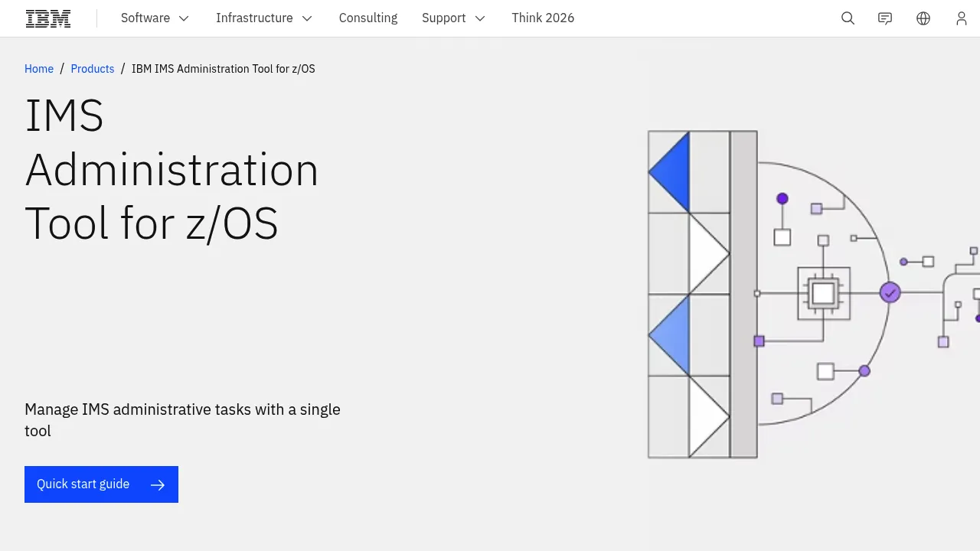
Task: Expand the Infrastructure menu
Action: [x=264, y=18]
